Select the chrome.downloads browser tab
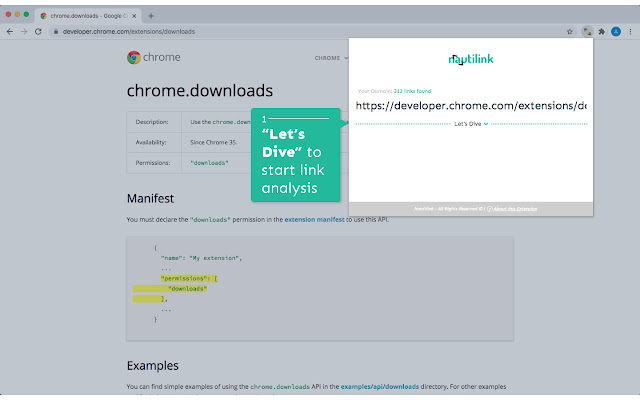 (88, 16)
